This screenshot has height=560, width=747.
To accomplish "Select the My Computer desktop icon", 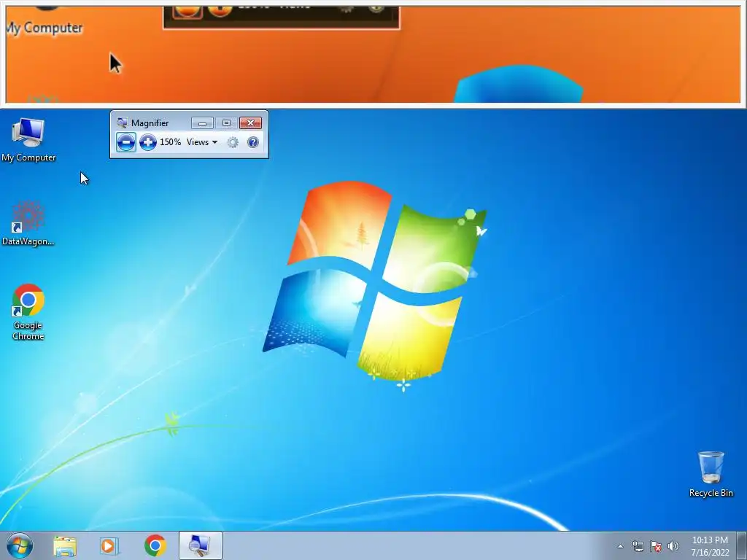I will click(x=28, y=140).
